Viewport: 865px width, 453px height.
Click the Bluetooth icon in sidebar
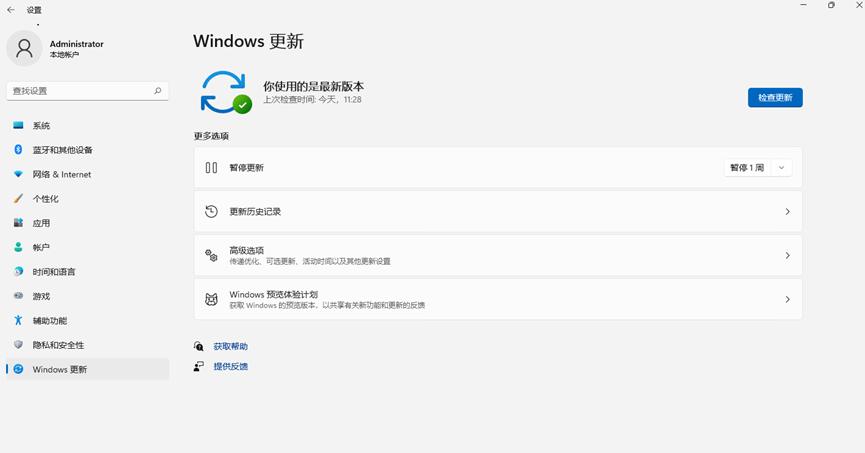coord(18,150)
